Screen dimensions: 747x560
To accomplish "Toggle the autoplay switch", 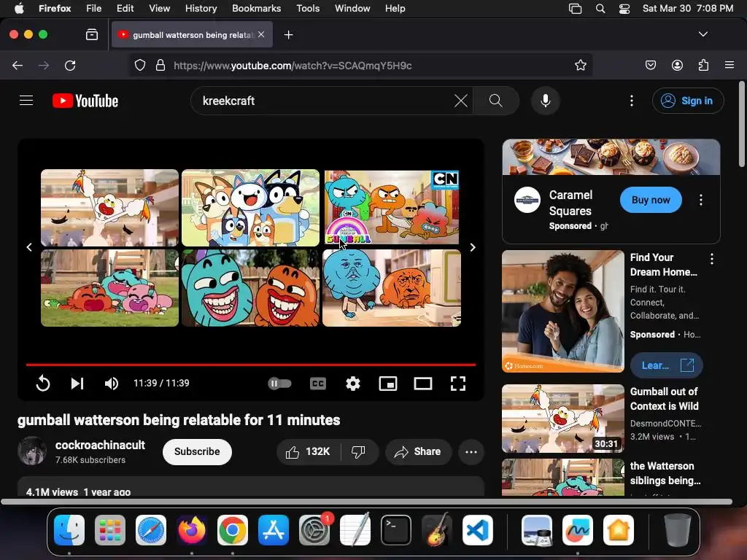I will 279,384.
